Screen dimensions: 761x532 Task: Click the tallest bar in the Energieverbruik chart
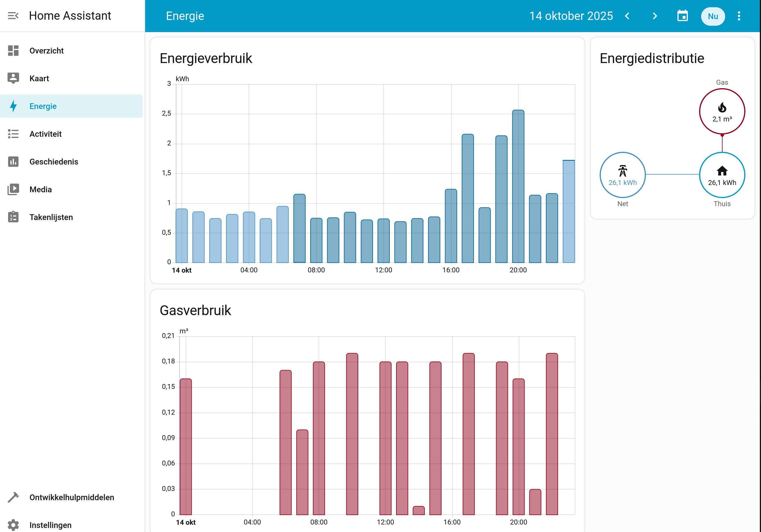click(x=518, y=186)
